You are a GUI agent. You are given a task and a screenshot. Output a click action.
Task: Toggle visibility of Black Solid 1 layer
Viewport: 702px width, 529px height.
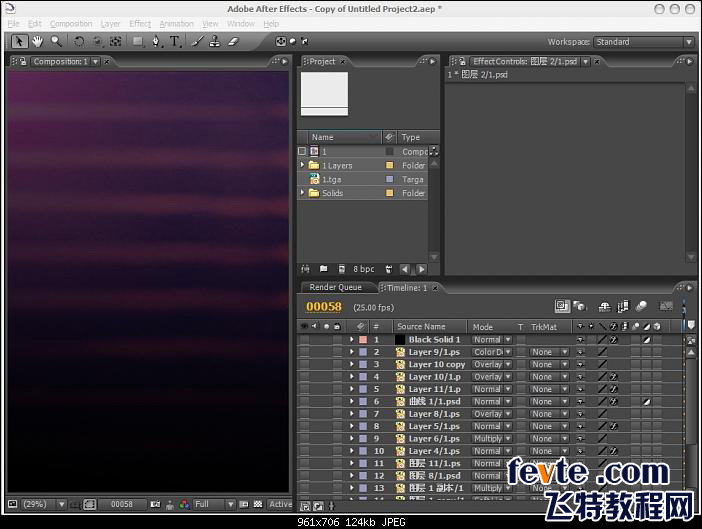click(304, 340)
